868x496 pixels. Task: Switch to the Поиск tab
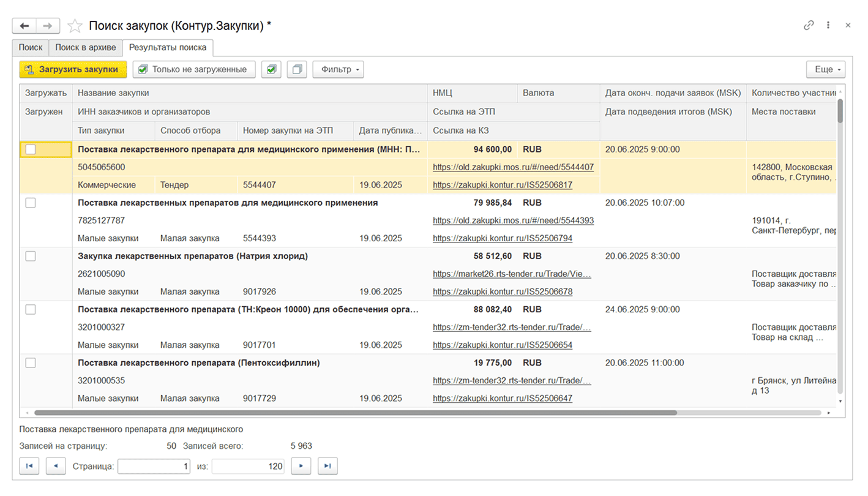click(31, 48)
